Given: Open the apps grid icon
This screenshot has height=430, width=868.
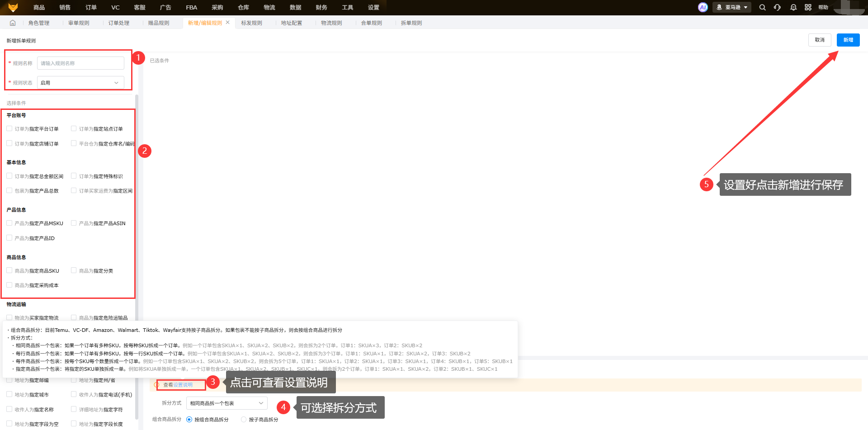Looking at the screenshot, I should (x=808, y=7).
